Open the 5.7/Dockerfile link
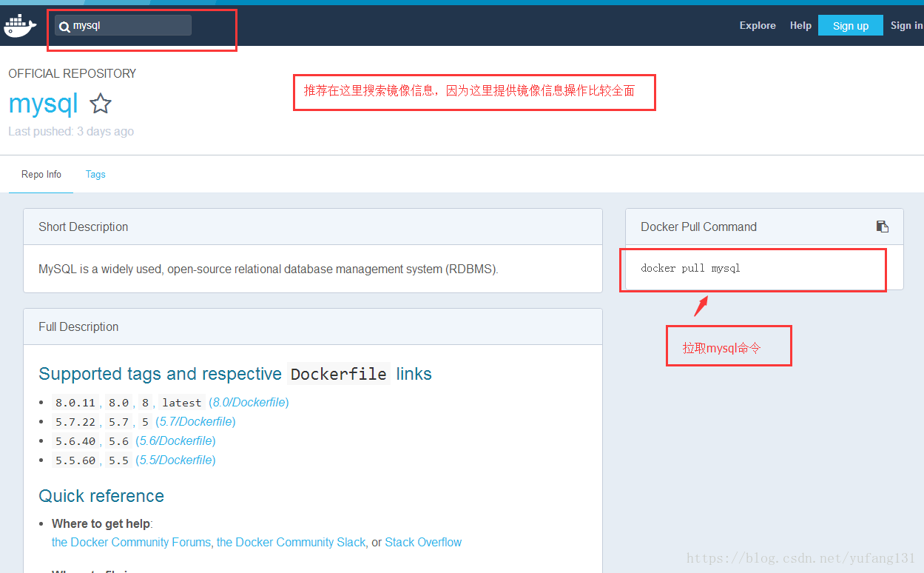 (x=195, y=422)
